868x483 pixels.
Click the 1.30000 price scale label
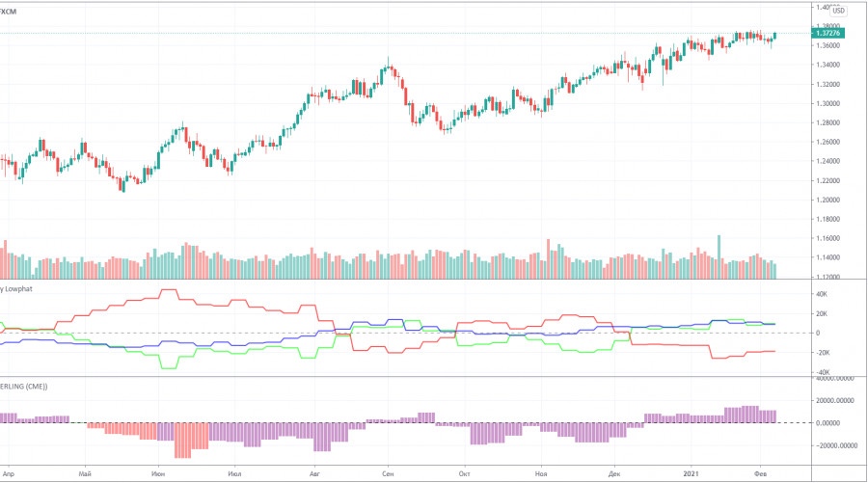pos(829,103)
